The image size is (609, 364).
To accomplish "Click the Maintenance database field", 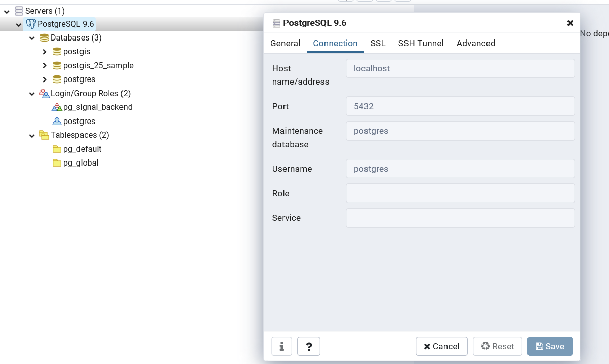I will pos(460,131).
